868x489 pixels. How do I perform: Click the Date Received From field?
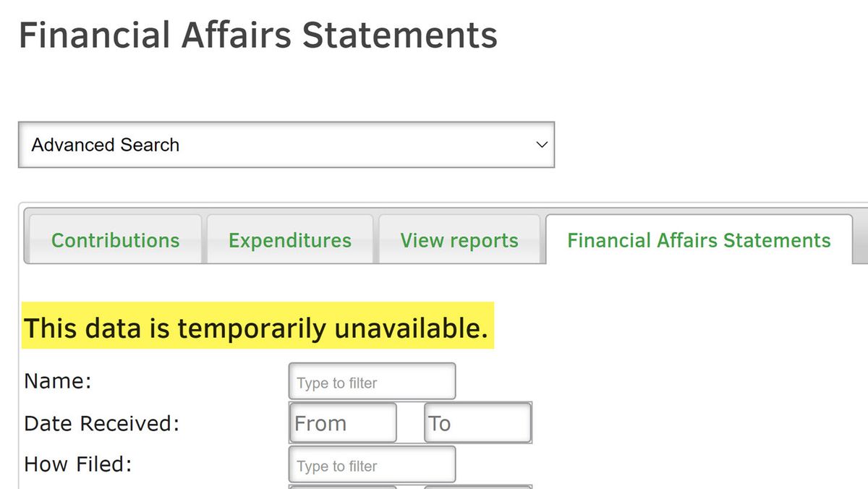point(342,422)
